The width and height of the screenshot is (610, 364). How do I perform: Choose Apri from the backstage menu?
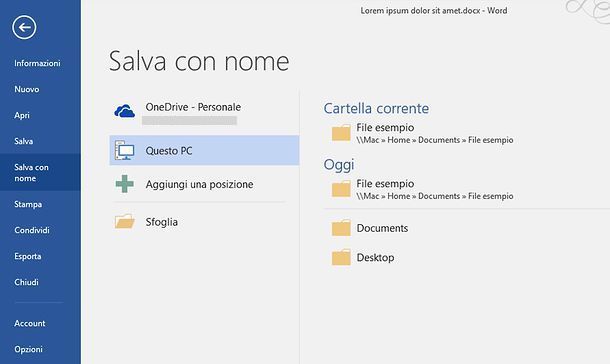click(x=22, y=115)
